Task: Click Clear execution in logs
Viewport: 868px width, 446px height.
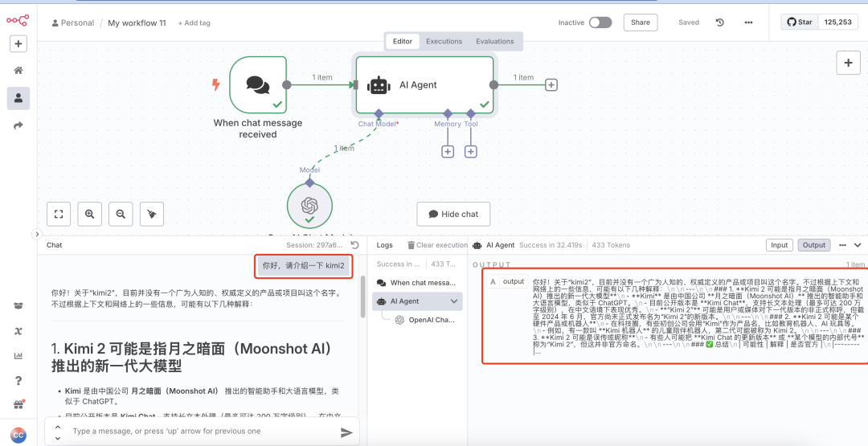Action: [437, 245]
